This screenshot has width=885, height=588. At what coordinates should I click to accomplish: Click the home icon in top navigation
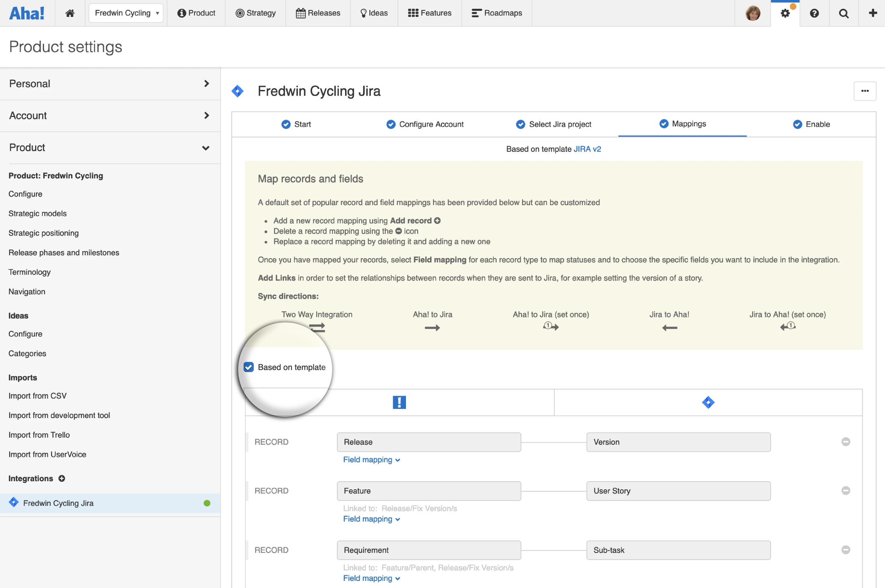pos(70,13)
